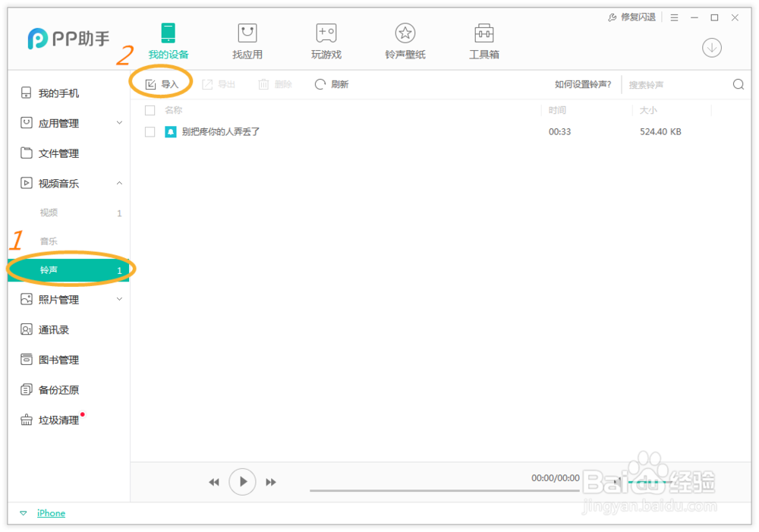The image size is (759, 532).
Task: Skip to the next ringtone
Action: pyautogui.click(x=271, y=482)
